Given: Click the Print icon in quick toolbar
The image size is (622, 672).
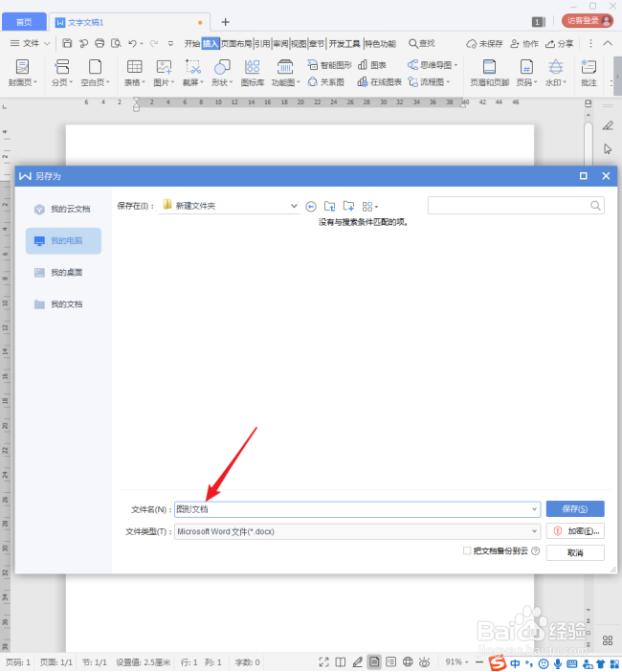Looking at the screenshot, I should coord(100,43).
